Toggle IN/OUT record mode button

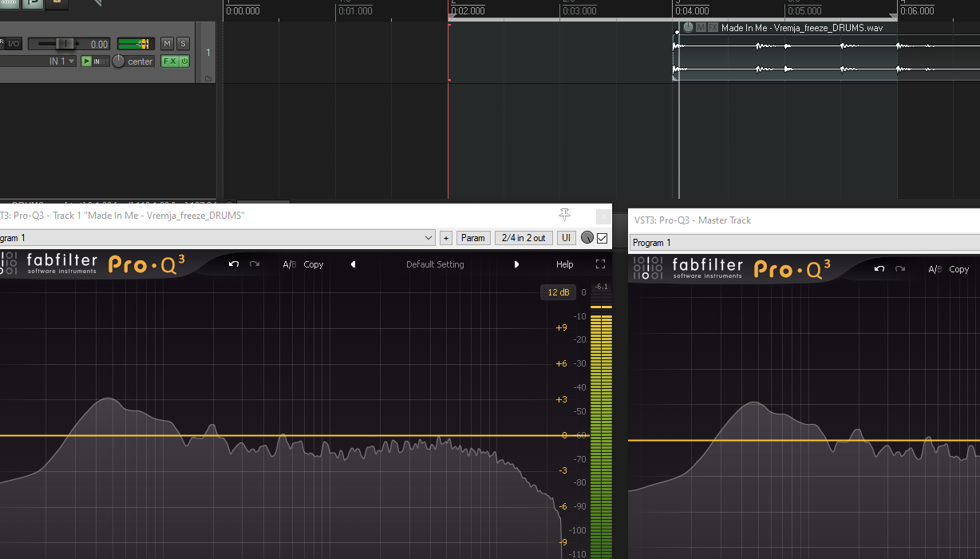click(x=101, y=61)
